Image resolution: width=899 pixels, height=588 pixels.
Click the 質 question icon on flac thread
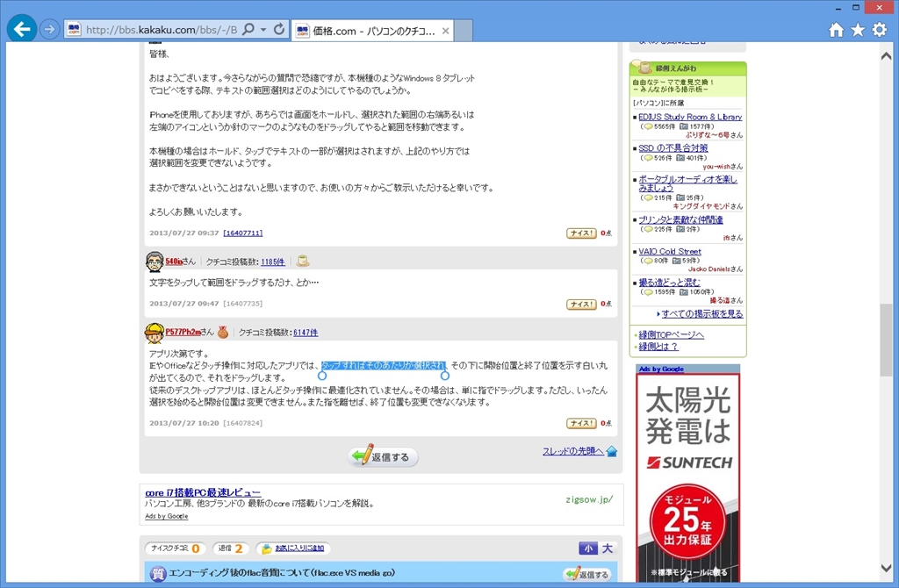158,574
